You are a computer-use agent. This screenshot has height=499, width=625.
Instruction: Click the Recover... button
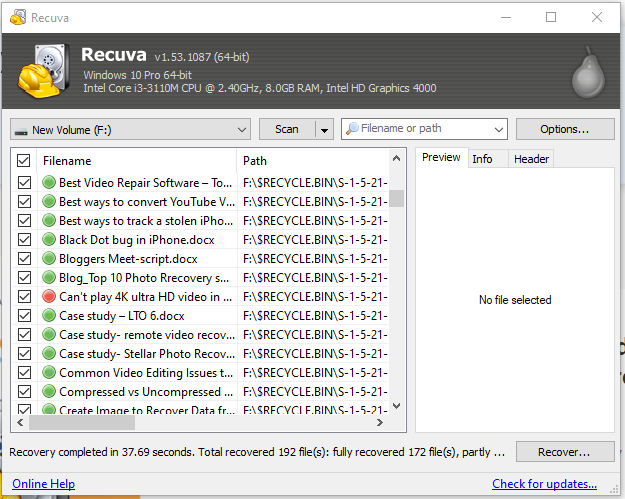pos(565,452)
